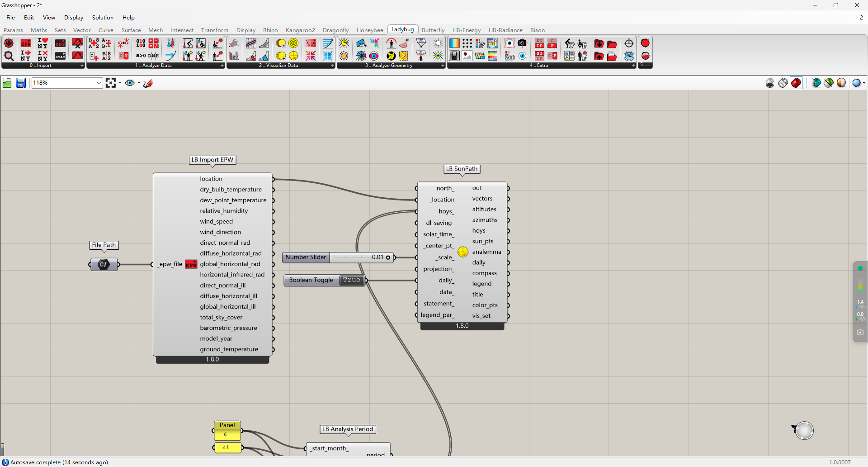Click the C to F temperature conversion icon
Viewport: 868px width, 467px height.
[x=552, y=43]
